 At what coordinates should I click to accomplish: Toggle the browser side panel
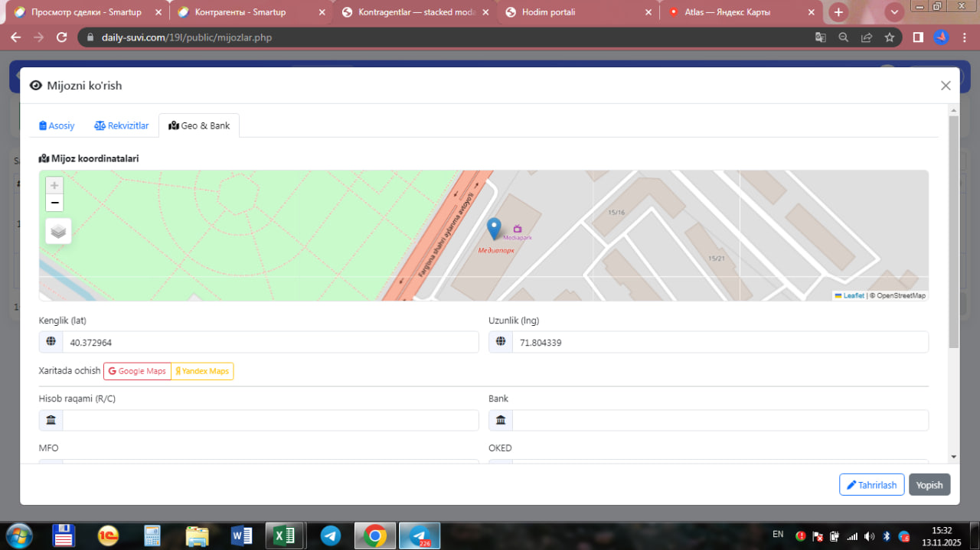pyautogui.click(x=917, y=37)
